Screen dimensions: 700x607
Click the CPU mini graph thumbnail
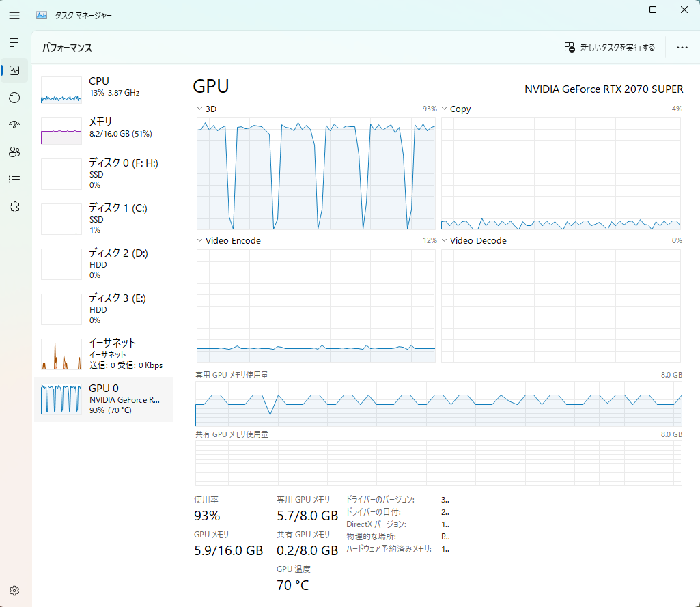[61, 89]
